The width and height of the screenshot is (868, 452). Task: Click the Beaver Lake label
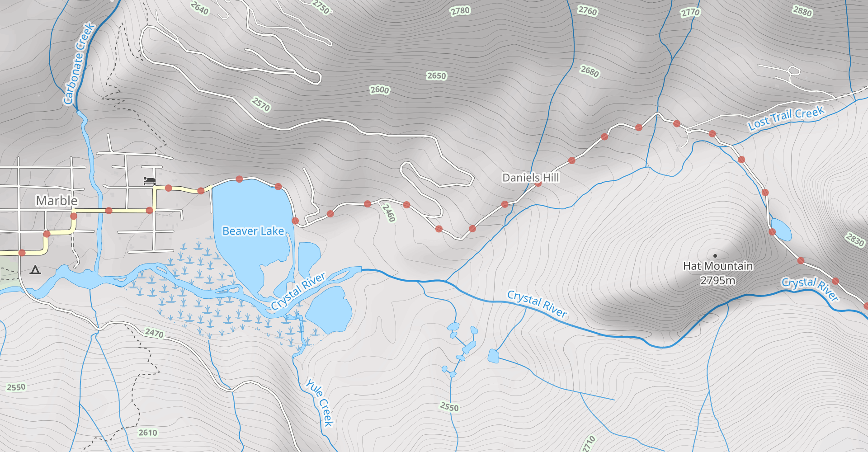(253, 231)
